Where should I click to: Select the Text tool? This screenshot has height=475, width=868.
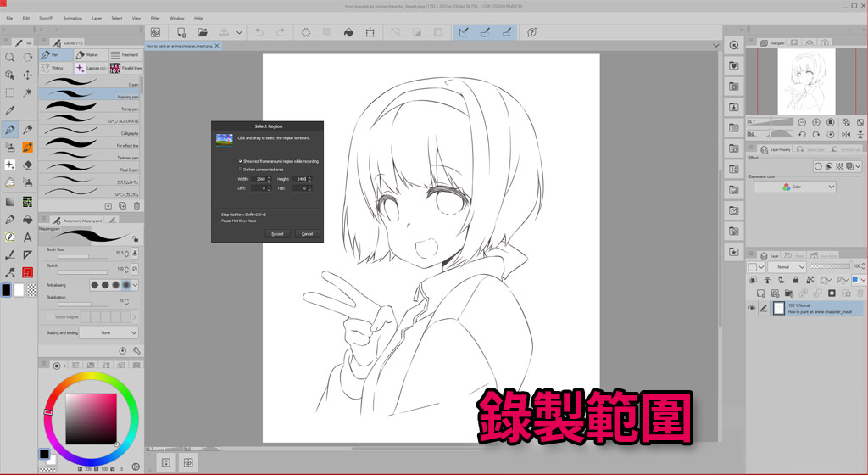click(28, 237)
